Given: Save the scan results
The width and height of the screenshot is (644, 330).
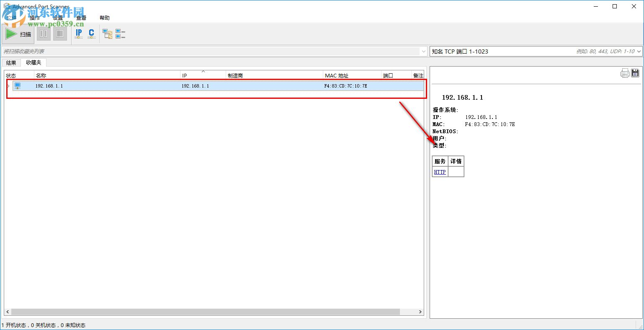Looking at the screenshot, I should [x=635, y=72].
